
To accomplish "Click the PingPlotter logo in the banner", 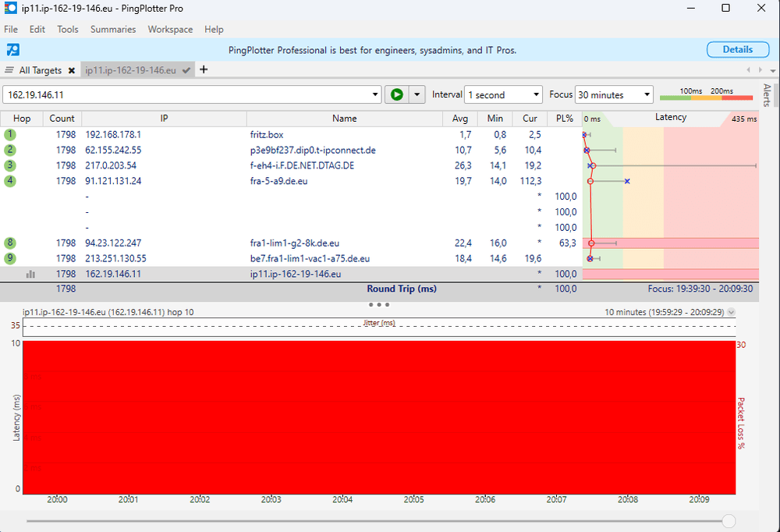I will (13, 50).
